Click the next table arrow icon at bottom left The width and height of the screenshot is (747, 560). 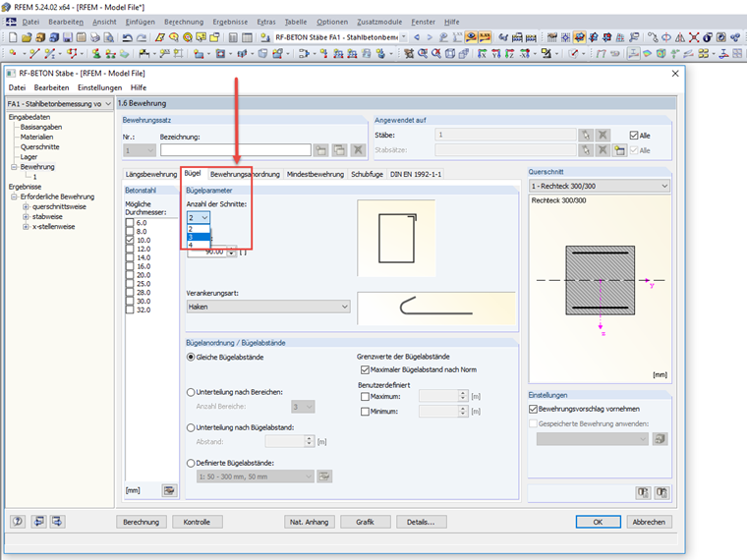[57, 522]
